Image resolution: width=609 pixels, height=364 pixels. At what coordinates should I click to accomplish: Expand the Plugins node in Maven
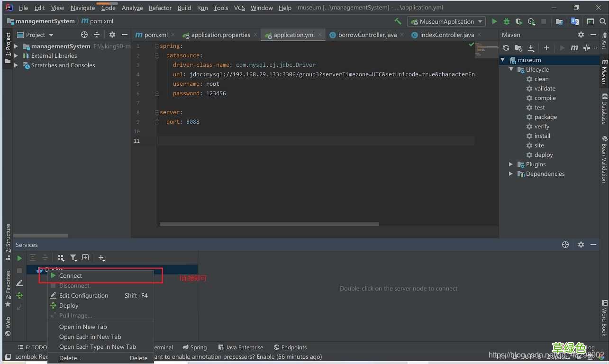(511, 164)
